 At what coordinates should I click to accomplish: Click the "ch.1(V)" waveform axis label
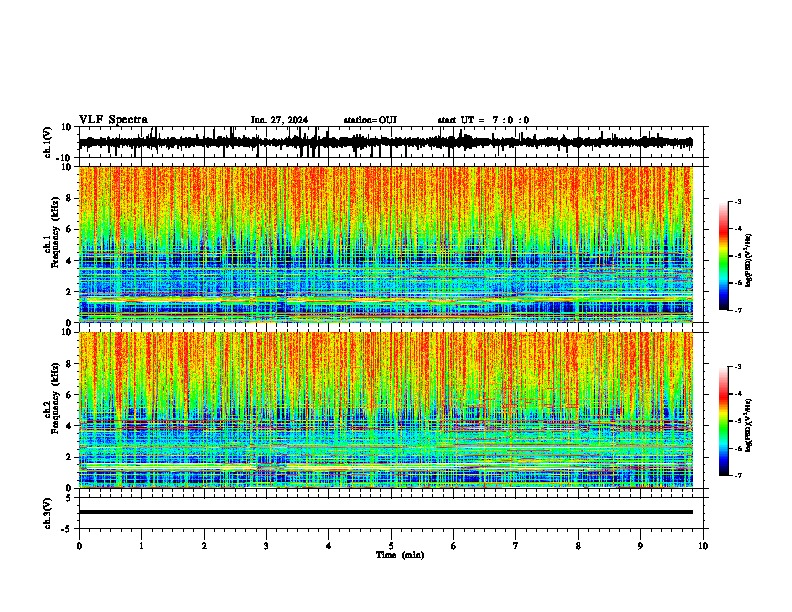(48, 142)
